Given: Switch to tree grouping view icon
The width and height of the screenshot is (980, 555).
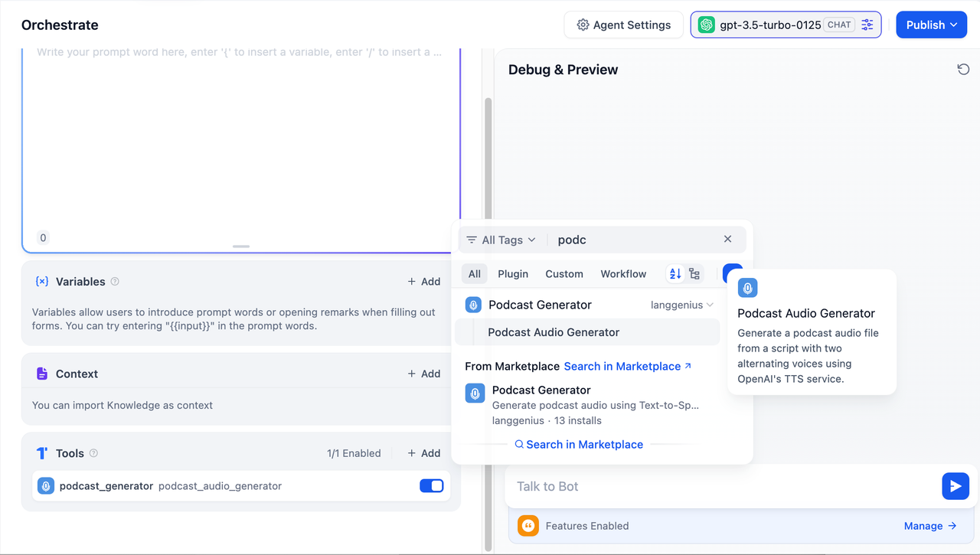Looking at the screenshot, I should [694, 274].
